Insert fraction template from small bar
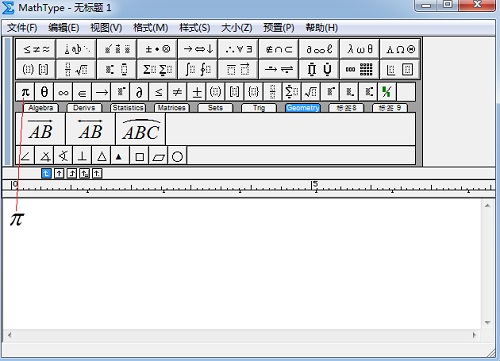Screen dimensions: 500x361 [273, 92]
